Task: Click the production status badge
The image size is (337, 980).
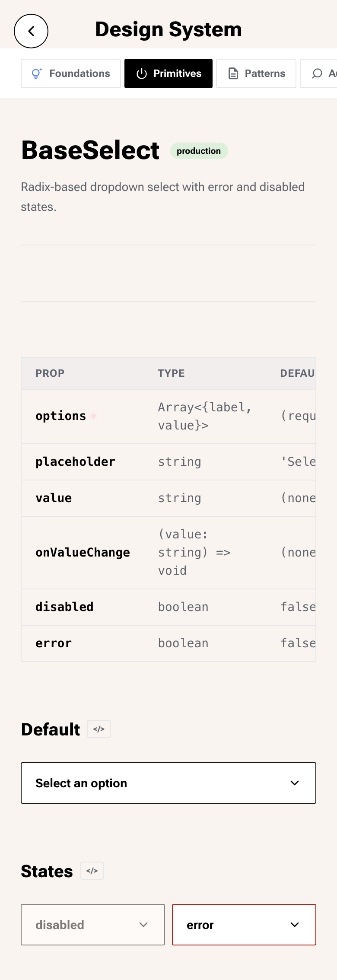Action: 199,151
